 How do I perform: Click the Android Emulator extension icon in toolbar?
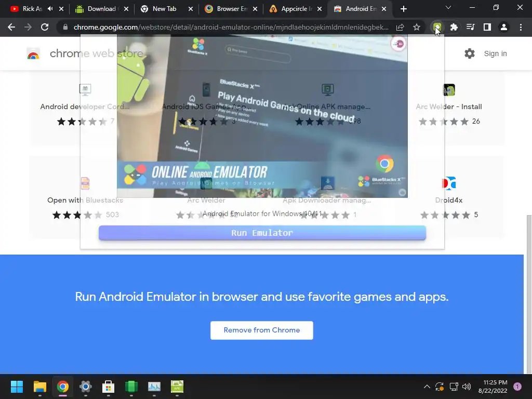437,27
